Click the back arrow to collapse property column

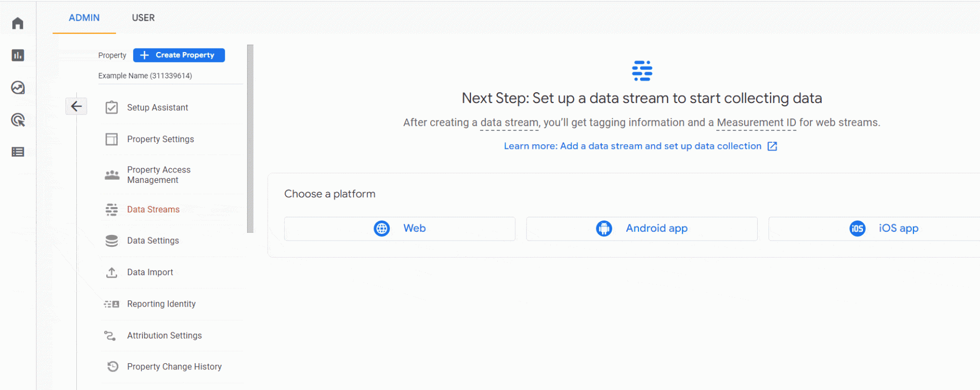76,106
